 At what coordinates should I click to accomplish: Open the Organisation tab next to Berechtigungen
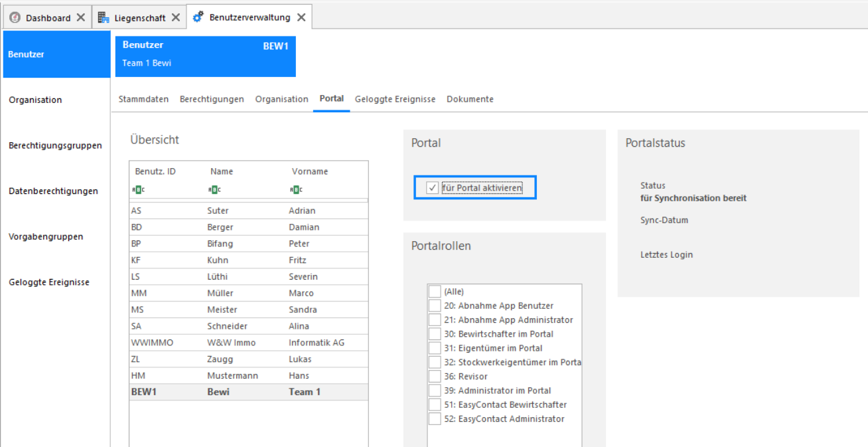(x=282, y=99)
